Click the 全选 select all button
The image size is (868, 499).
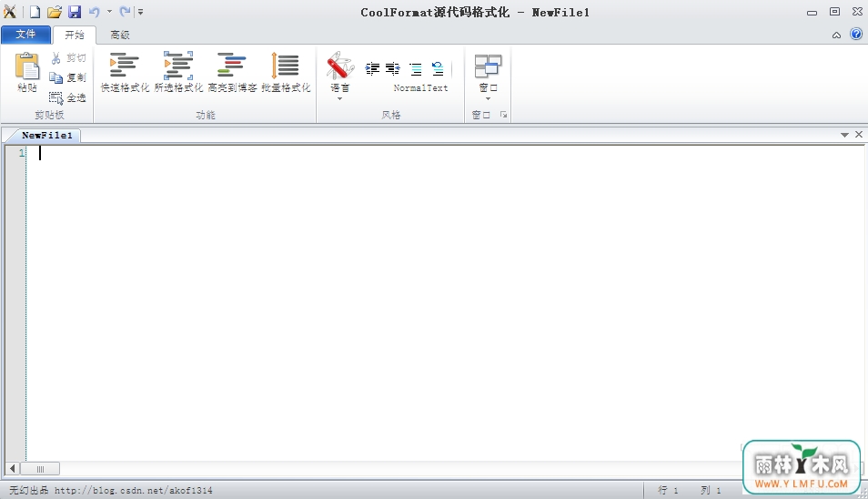tap(67, 98)
